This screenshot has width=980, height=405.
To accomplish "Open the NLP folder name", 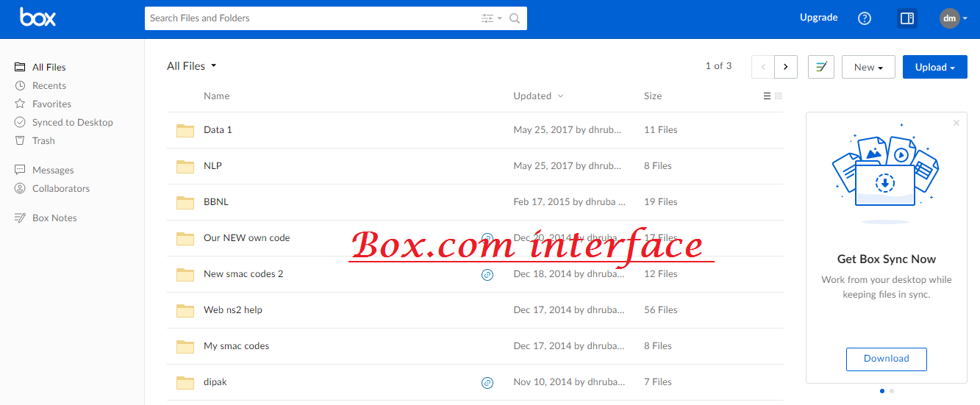I will point(212,166).
